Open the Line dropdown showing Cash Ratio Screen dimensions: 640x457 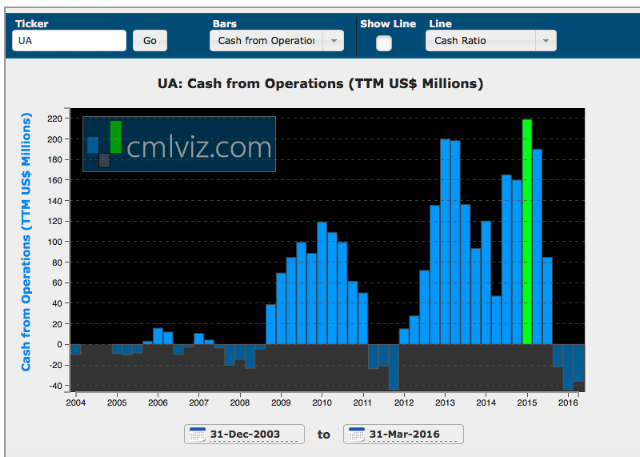[491, 40]
